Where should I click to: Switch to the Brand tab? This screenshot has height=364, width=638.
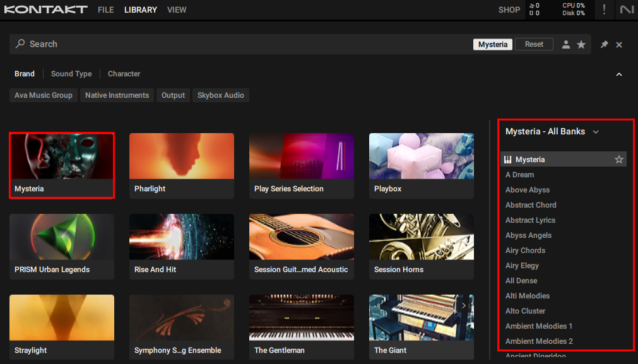click(x=25, y=74)
